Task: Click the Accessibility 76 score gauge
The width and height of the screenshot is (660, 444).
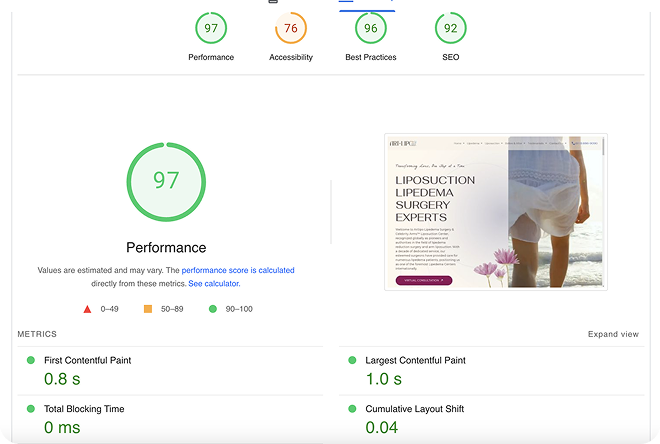Action: [x=291, y=29]
